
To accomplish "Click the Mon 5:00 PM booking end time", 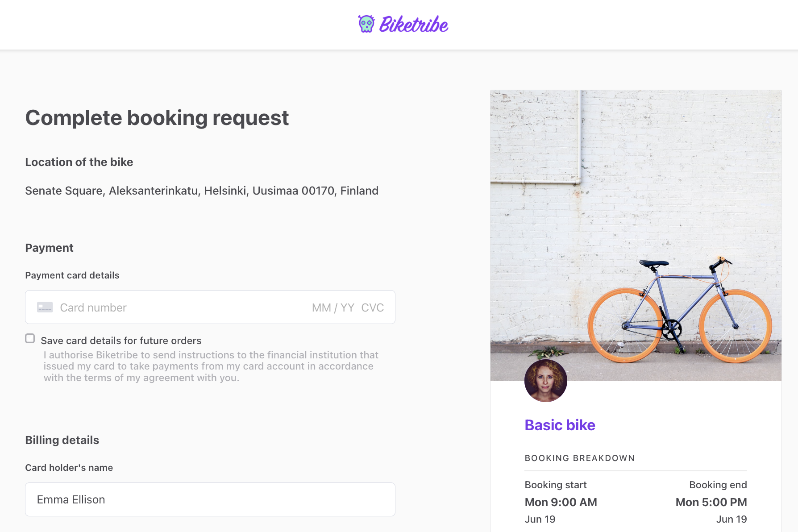I will click(x=711, y=502).
